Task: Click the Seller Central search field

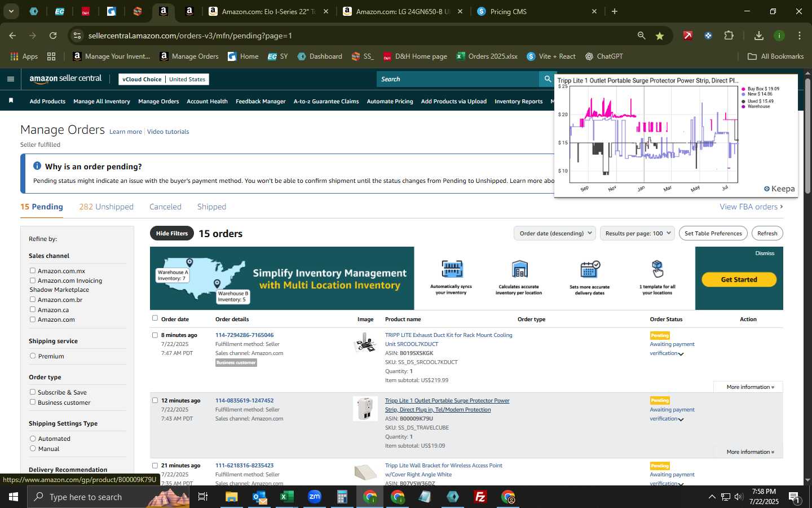Action: tap(458, 79)
